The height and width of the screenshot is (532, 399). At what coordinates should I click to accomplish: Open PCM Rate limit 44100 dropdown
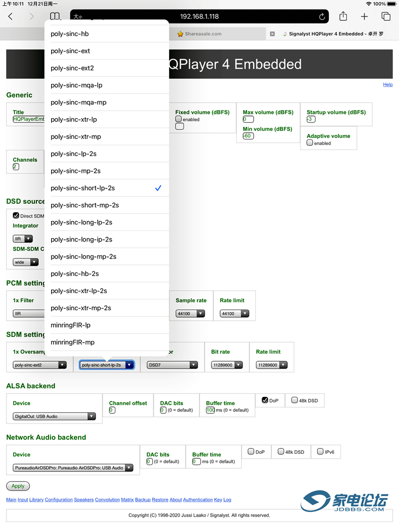tap(235, 313)
